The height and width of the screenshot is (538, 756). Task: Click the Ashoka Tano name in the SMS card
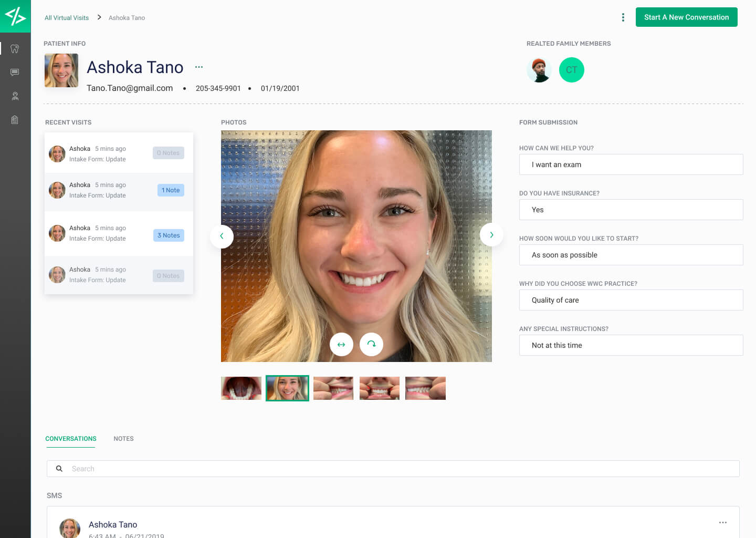click(x=113, y=524)
